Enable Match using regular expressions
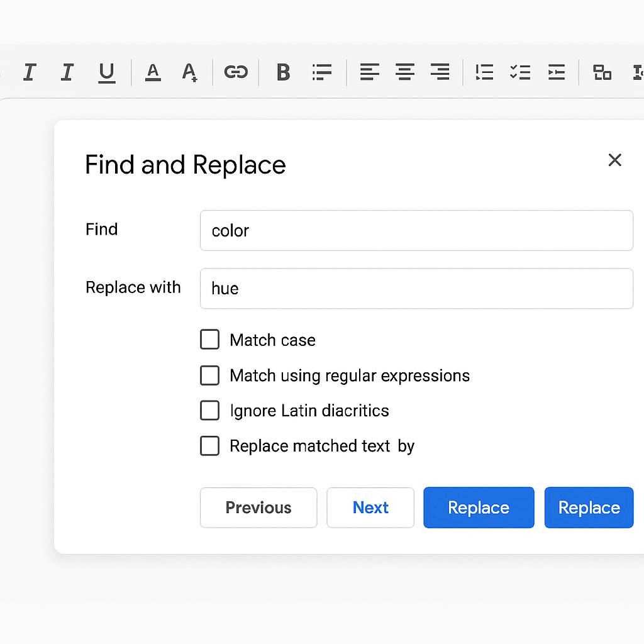This screenshot has height=644, width=644. coord(209,375)
